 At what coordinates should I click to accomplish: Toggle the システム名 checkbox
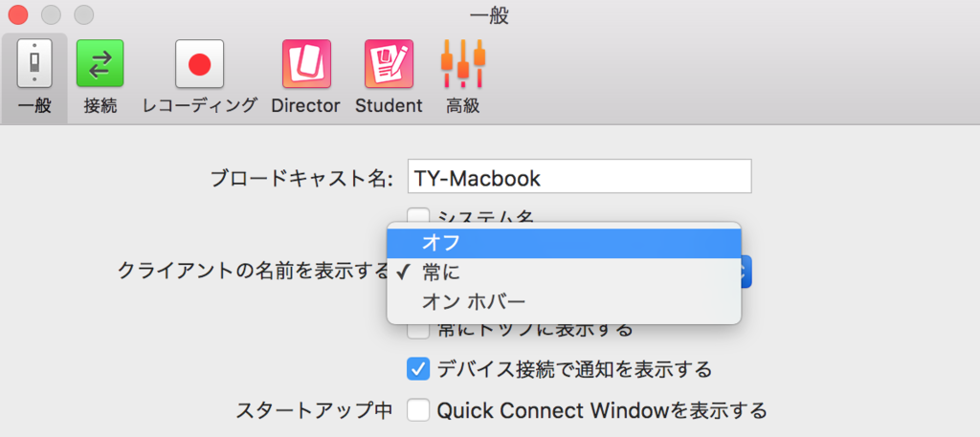[x=418, y=215]
